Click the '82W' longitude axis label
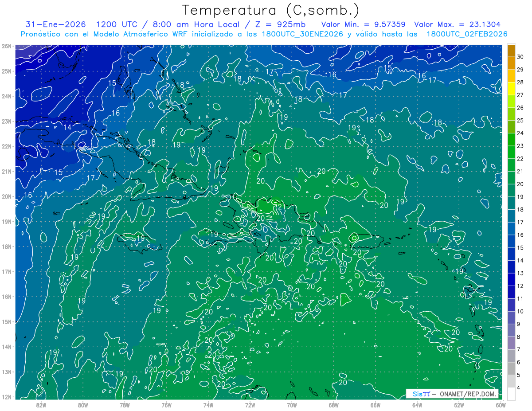 pyautogui.click(x=41, y=405)
